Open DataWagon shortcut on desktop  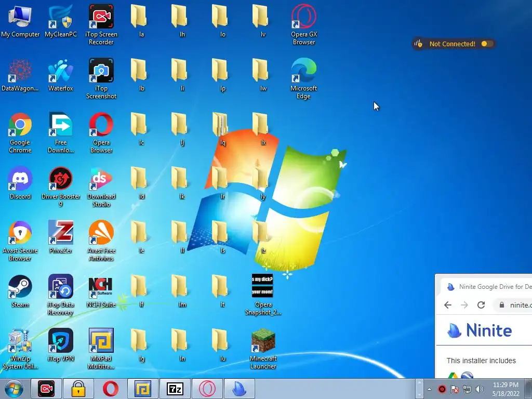coord(20,75)
